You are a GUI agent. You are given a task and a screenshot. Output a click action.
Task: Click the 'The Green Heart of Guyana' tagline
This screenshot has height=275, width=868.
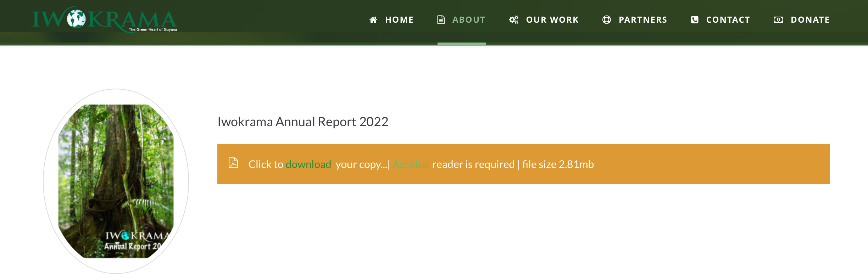click(153, 29)
